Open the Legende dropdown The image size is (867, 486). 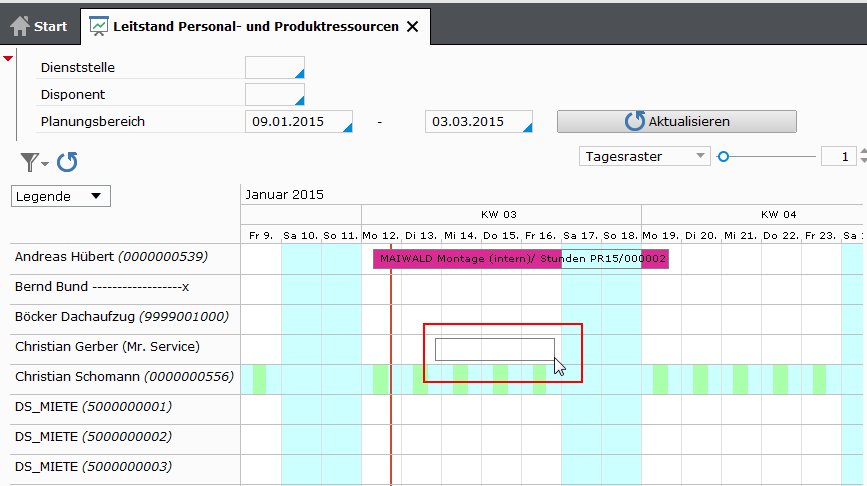[x=61, y=196]
